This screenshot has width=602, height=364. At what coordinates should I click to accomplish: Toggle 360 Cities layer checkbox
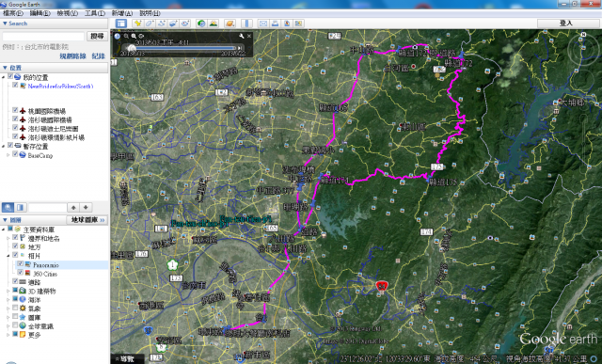[x=20, y=273]
